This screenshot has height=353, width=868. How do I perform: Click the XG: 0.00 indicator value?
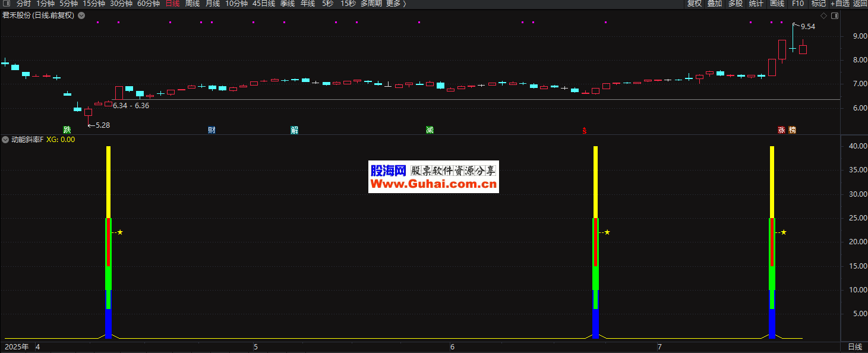[61, 140]
